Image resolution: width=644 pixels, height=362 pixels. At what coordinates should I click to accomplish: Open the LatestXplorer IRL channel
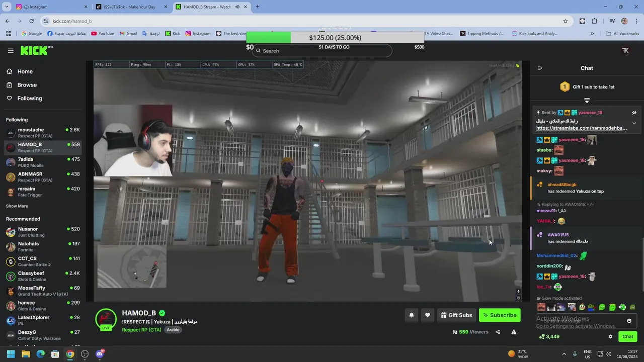coord(43,320)
